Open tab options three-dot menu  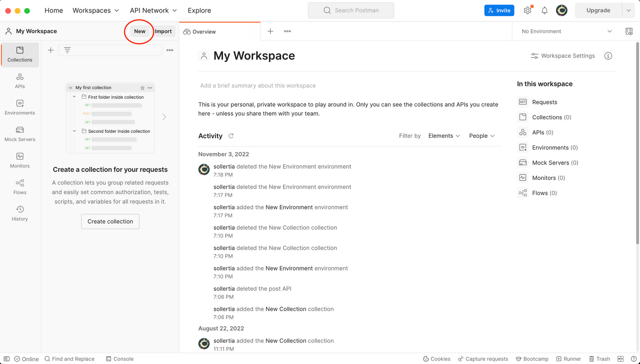tap(287, 31)
